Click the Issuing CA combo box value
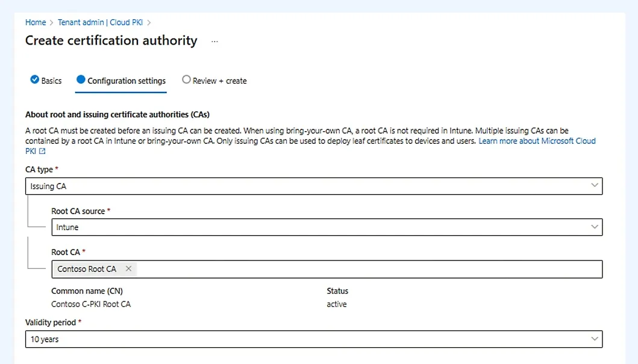Viewport: 638px width, 364px height. 48,187
